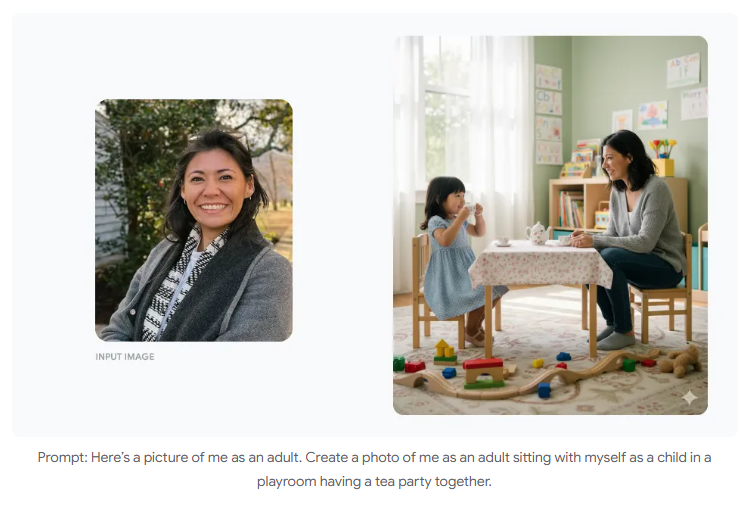Click the child's drawing pinned on the green wall

pyautogui.click(x=652, y=115)
